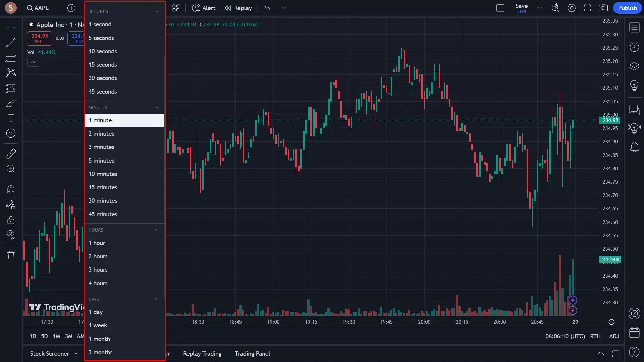Open the Save layout dropdown arrow
The image size is (644, 362).
pyautogui.click(x=540, y=8)
